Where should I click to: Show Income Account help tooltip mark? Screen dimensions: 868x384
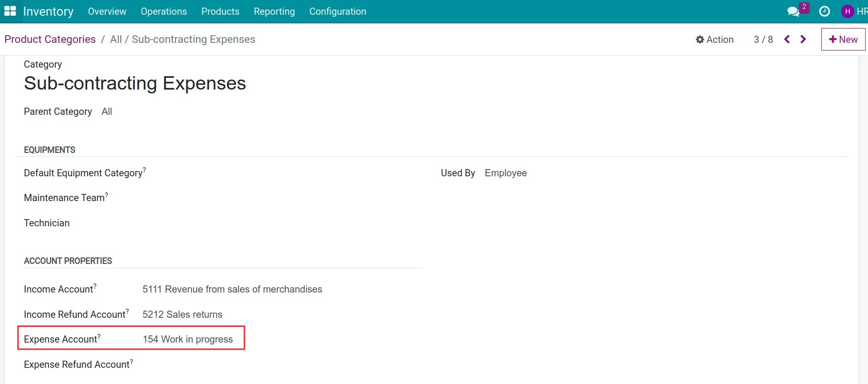pyautogui.click(x=95, y=286)
